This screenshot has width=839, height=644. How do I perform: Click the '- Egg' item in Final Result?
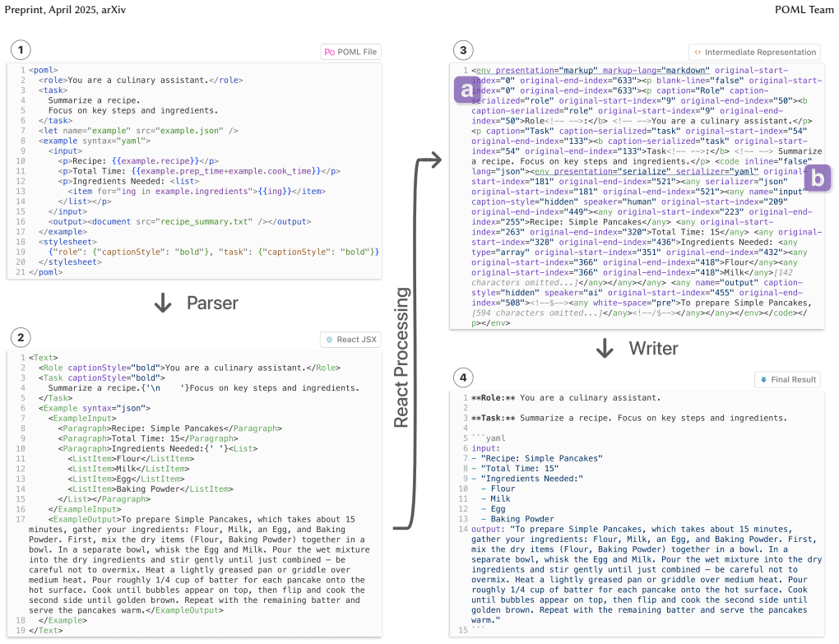[493, 509]
